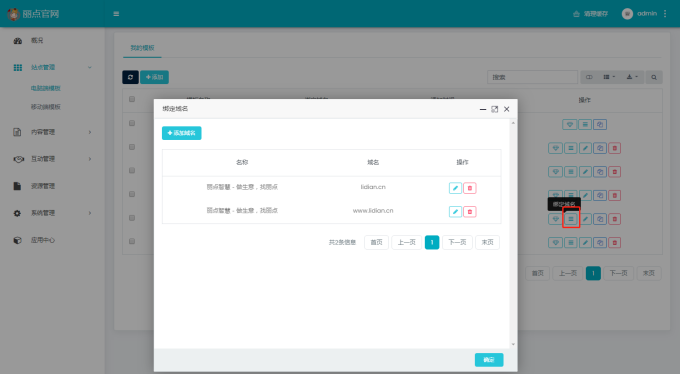The width and height of the screenshot is (681, 375).
Task: Click the copy icon in the first template row
Action: 600,125
